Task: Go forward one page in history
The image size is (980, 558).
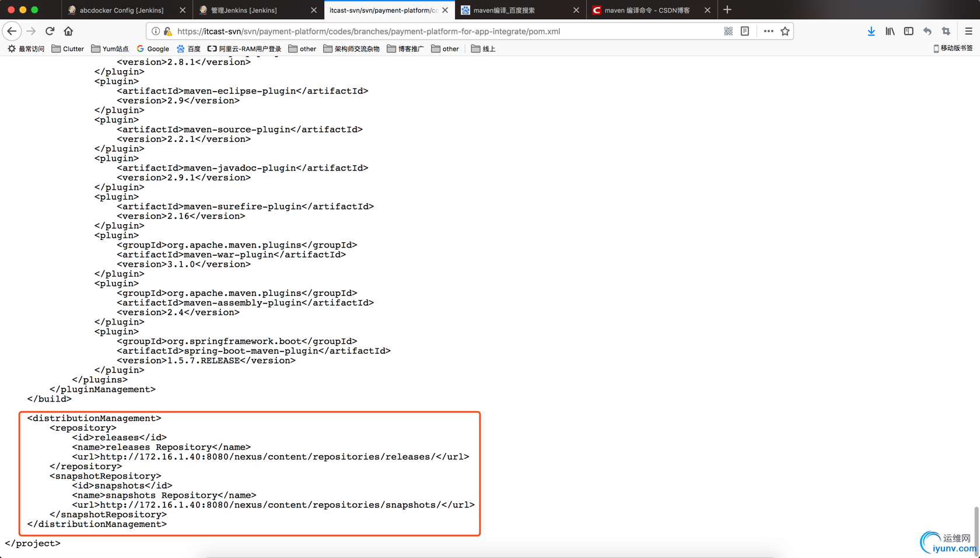Action: [31, 31]
